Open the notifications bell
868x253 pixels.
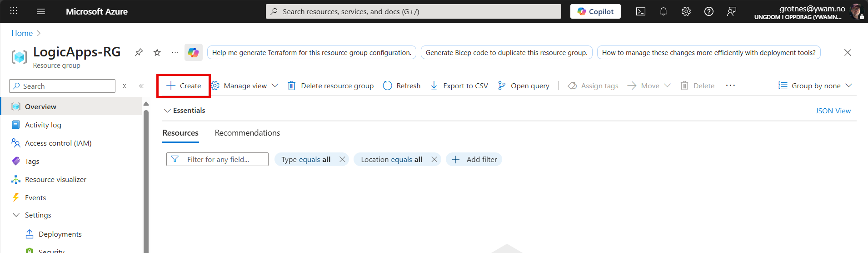(663, 11)
